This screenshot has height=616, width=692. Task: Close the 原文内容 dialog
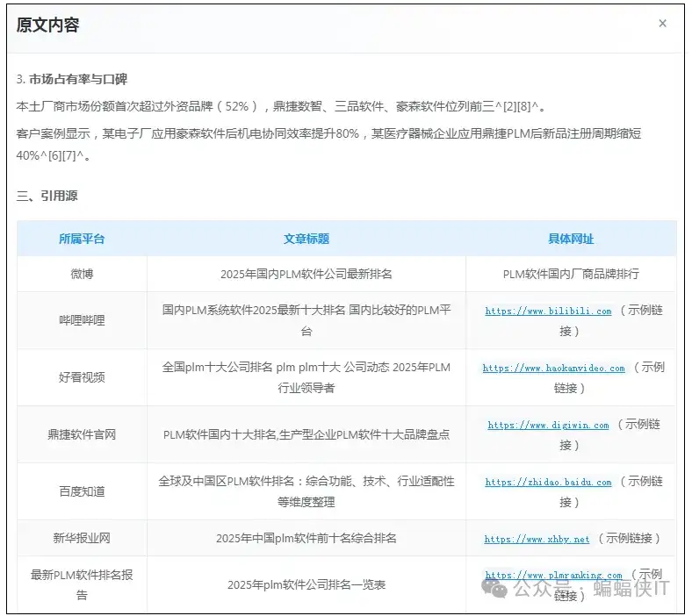[662, 24]
